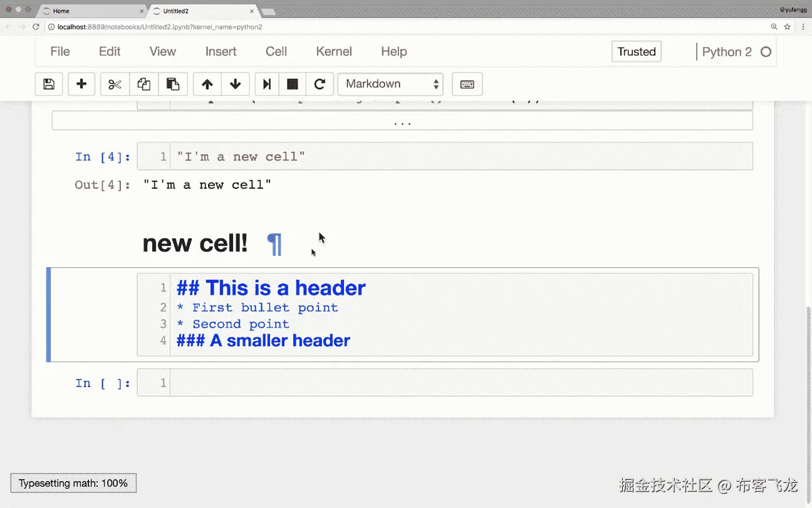Bookmark the page with the star icon

(788, 27)
